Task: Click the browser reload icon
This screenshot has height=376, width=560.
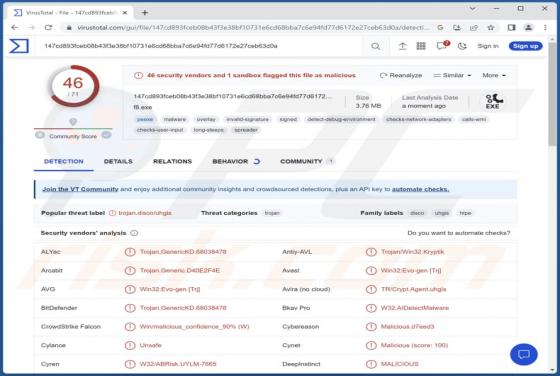Action: [48, 27]
